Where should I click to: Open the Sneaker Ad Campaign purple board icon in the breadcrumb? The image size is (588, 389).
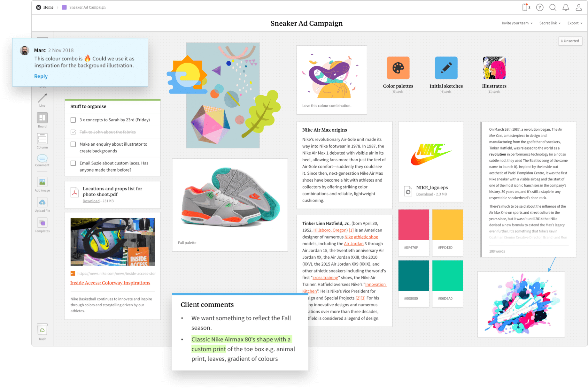point(64,7)
